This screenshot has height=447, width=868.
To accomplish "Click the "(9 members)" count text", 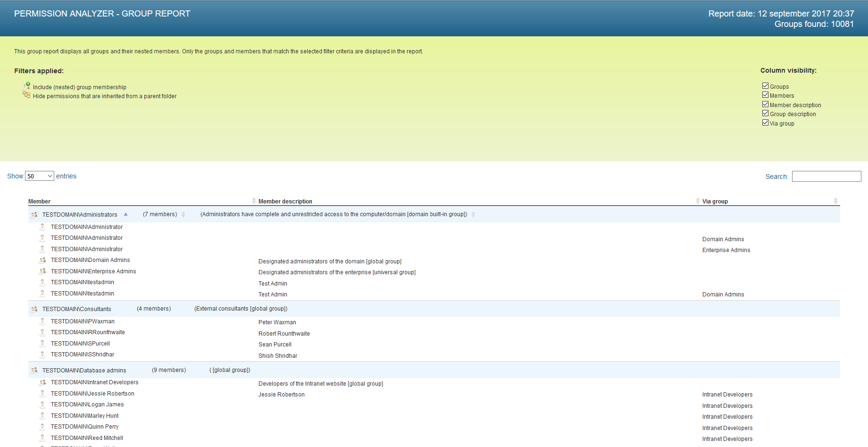I will pos(169,370).
